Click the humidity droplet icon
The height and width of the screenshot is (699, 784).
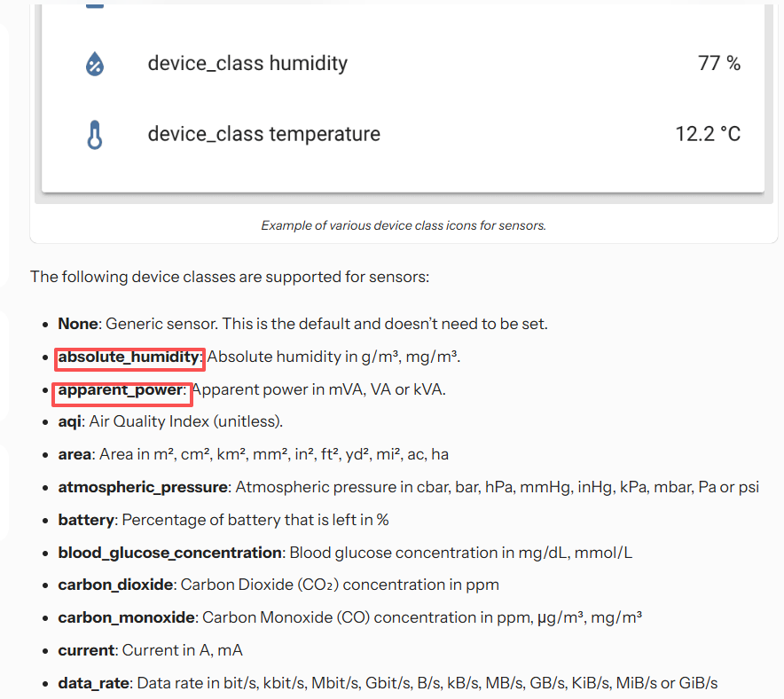[94, 63]
